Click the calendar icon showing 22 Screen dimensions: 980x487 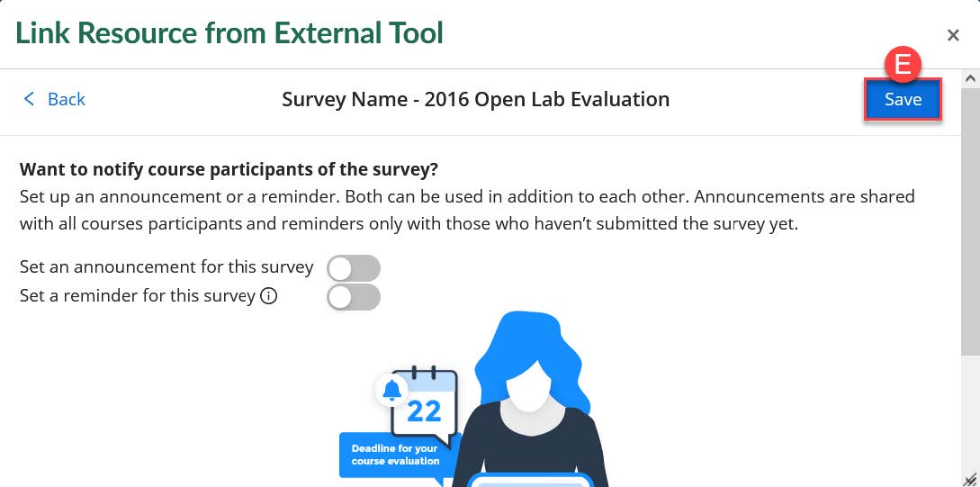[x=424, y=402]
